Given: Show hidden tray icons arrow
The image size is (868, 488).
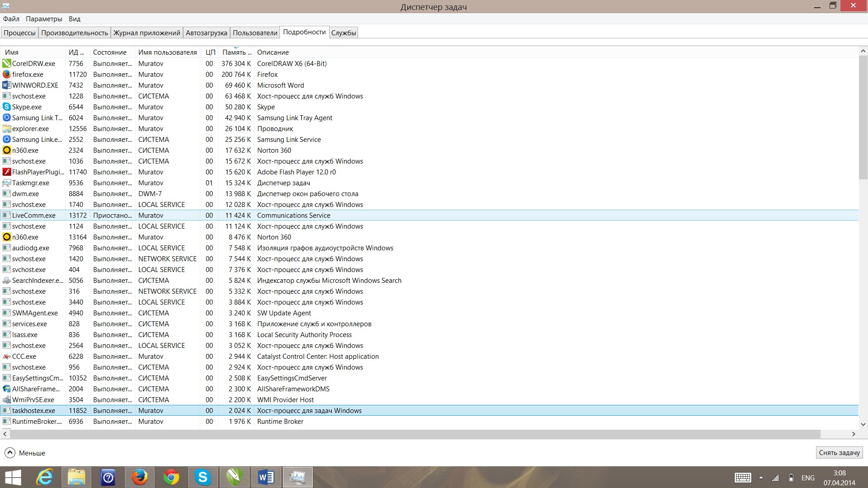Looking at the screenshot, I should coord(761,478).
